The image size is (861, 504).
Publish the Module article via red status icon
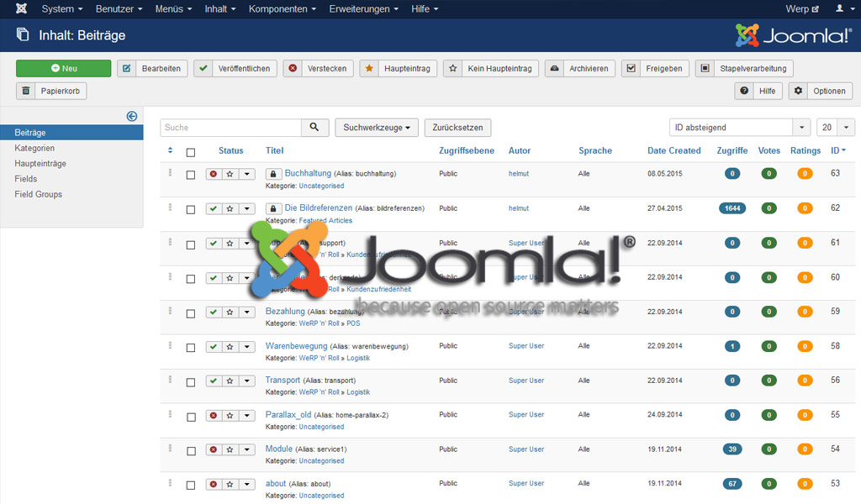coord(214,450)
